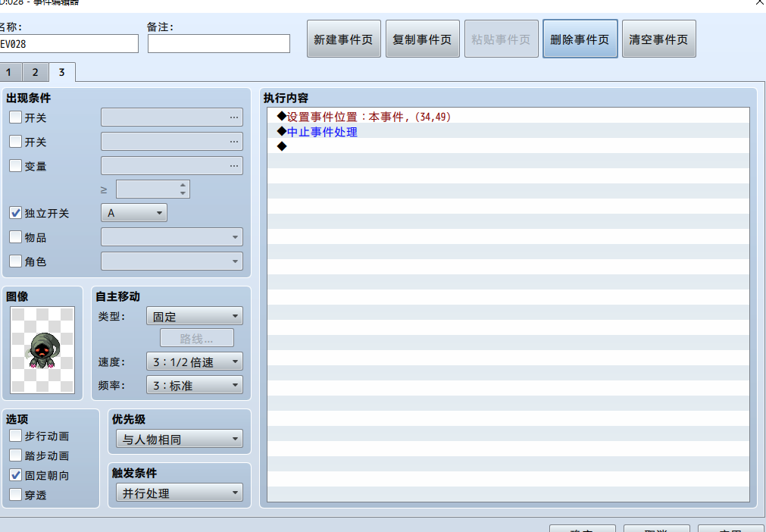
Task: Turn on 步行动画 option
Action: (x=16, y=436)
